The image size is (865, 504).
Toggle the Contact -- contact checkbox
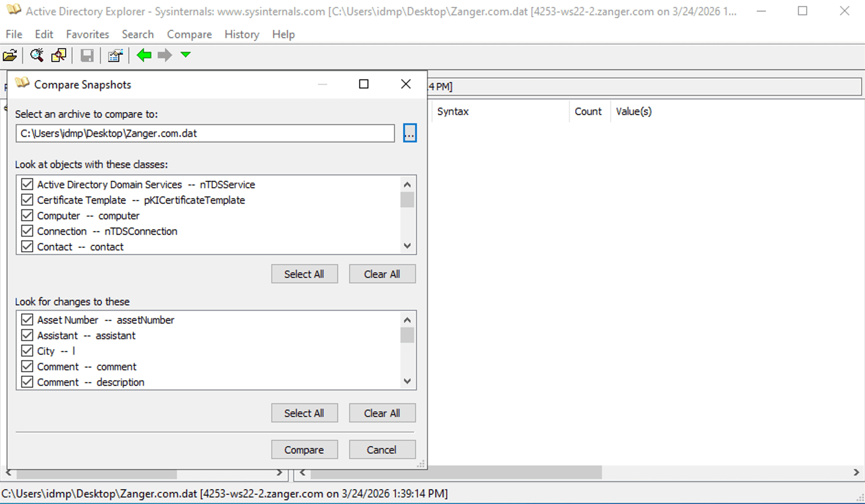pos(27,246)
